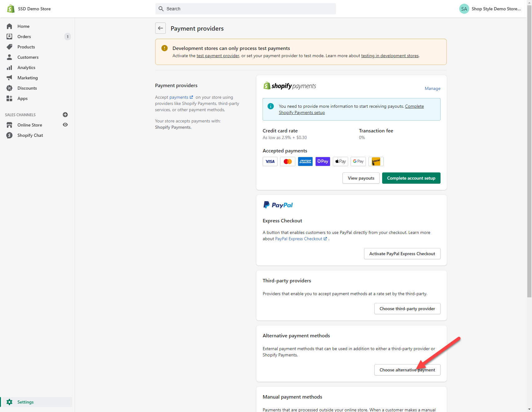Click the 'SALES CHANNELS' section heading
The height and width of the screenshot is (412, 532).
20,115
